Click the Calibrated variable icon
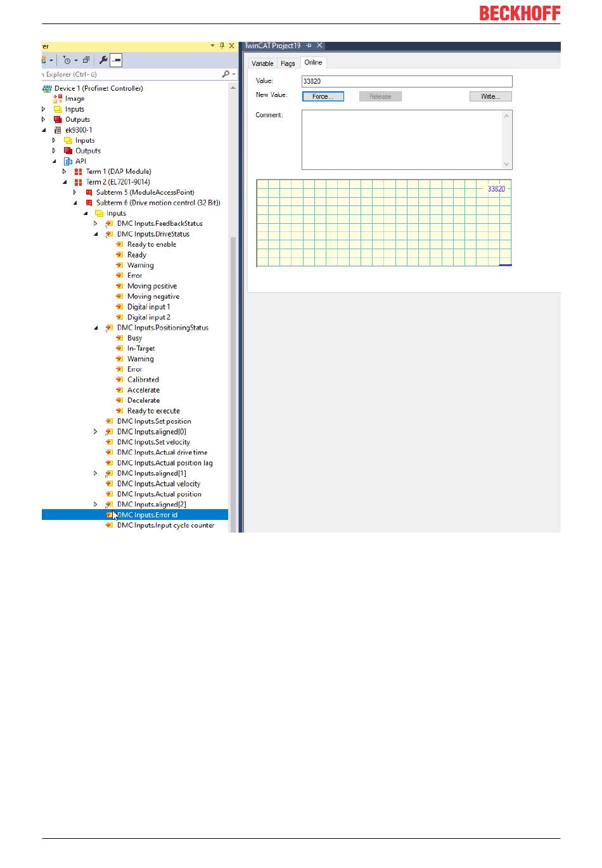Image resolution: width=602 pixels, height=868 pixels. click(120, 380)
